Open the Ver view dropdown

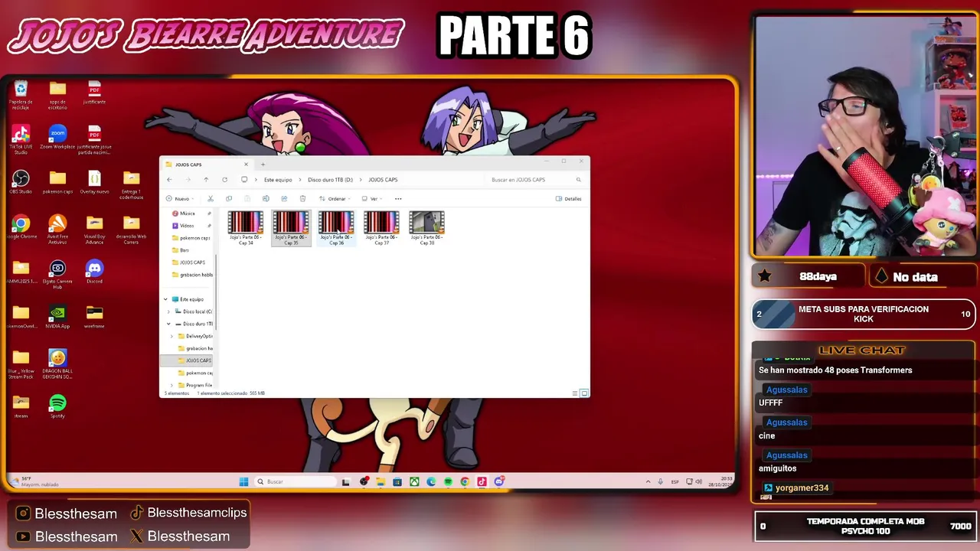coord(373,199)
